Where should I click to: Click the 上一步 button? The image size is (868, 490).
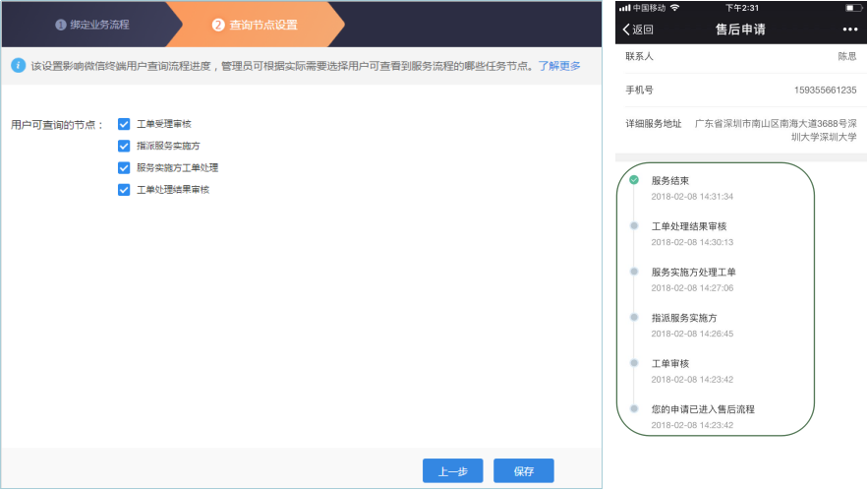[452, 471]
